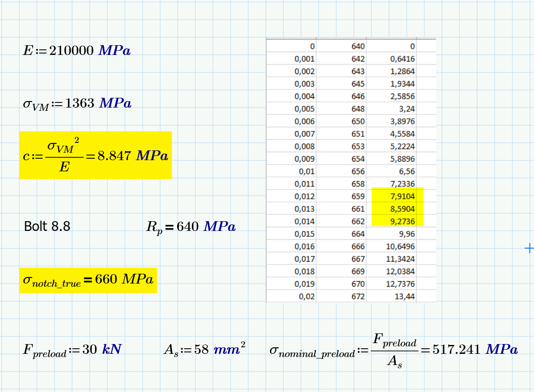Click the highlighted σ_notch_true = 660 MPa result
Screen dimensions: 534x392
tap(89, 280)
